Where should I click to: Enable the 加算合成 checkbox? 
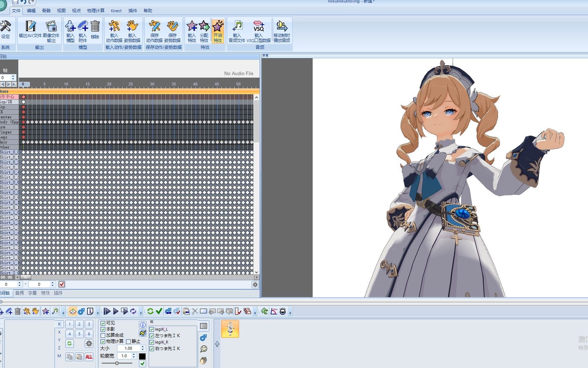click(x=103, y=335)
